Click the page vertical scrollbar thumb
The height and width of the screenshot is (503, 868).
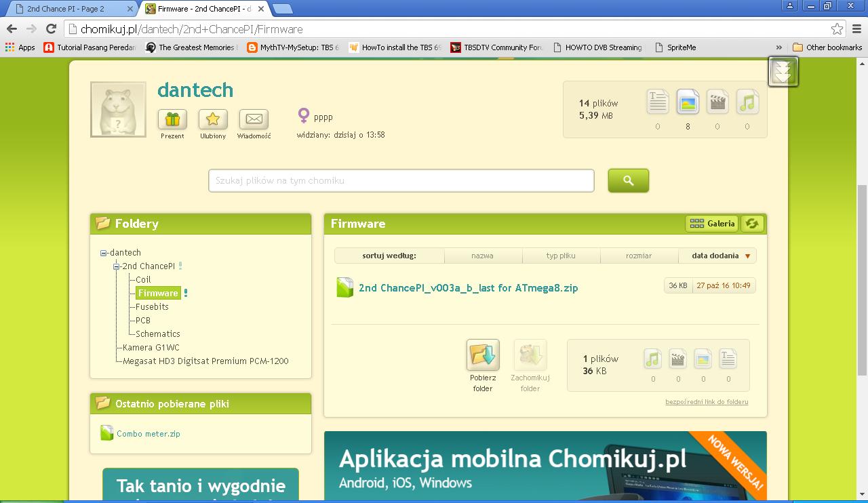click(862, 279)
